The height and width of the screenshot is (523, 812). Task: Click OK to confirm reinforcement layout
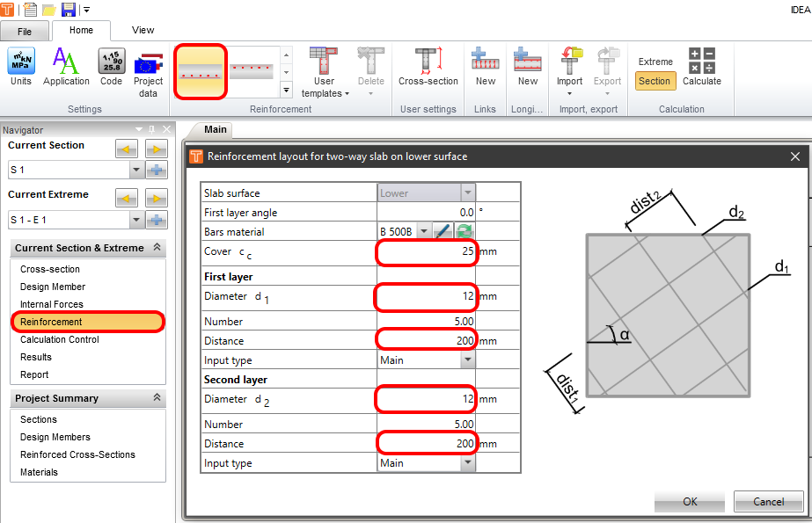(x=690, y=502)
